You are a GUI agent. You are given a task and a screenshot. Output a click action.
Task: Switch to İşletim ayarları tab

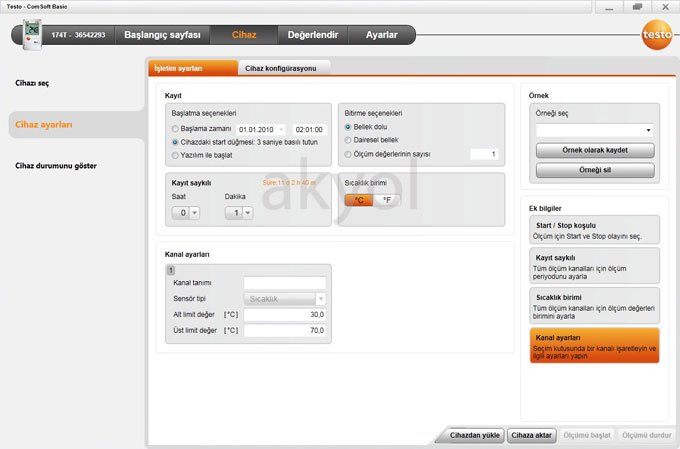tap(193, 68)
